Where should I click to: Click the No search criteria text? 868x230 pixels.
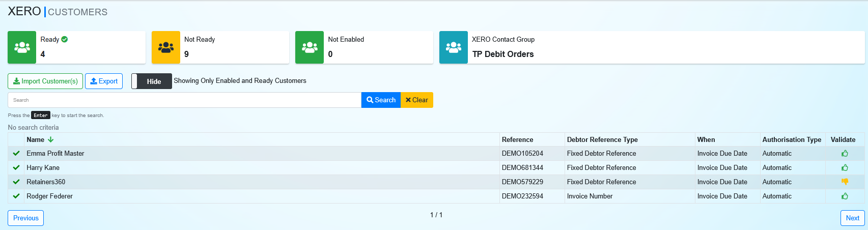click(x=33, y=127)
